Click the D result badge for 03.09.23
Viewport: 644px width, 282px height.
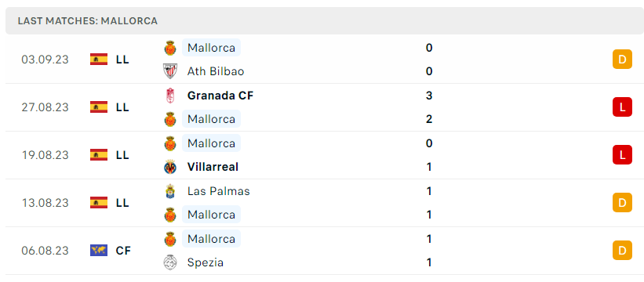622,60
